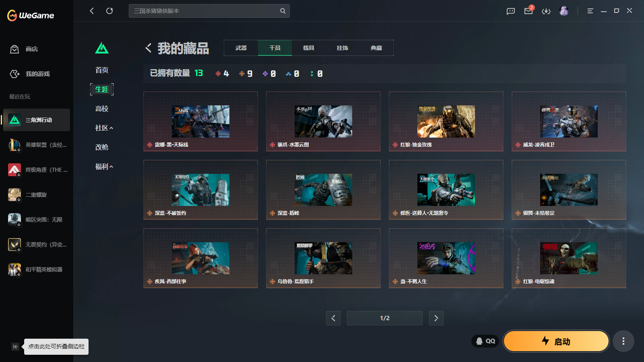Click the Delta Force green logo
This screenshot has width=644, height=362.
click(102, 48)
